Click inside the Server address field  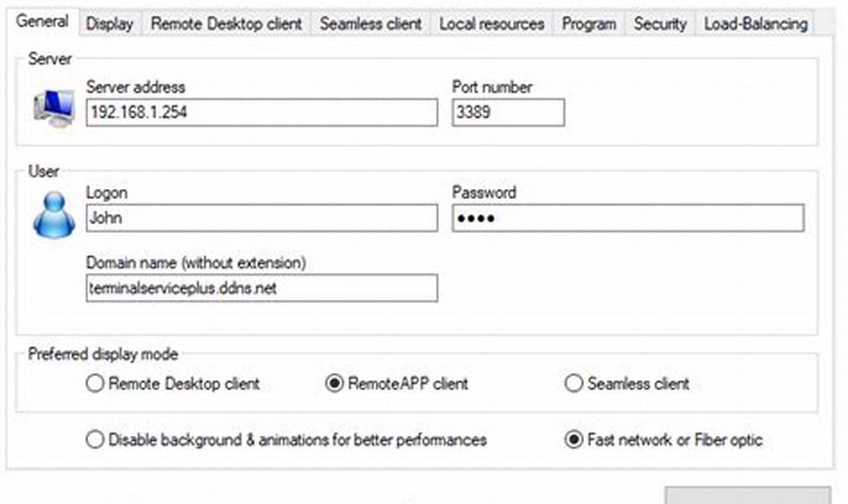[262, 113]
